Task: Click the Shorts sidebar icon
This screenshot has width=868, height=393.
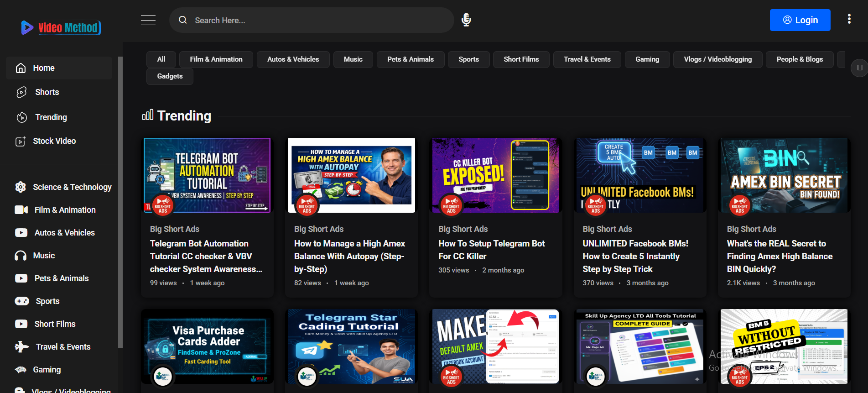Action: click(x=21, y=92)
